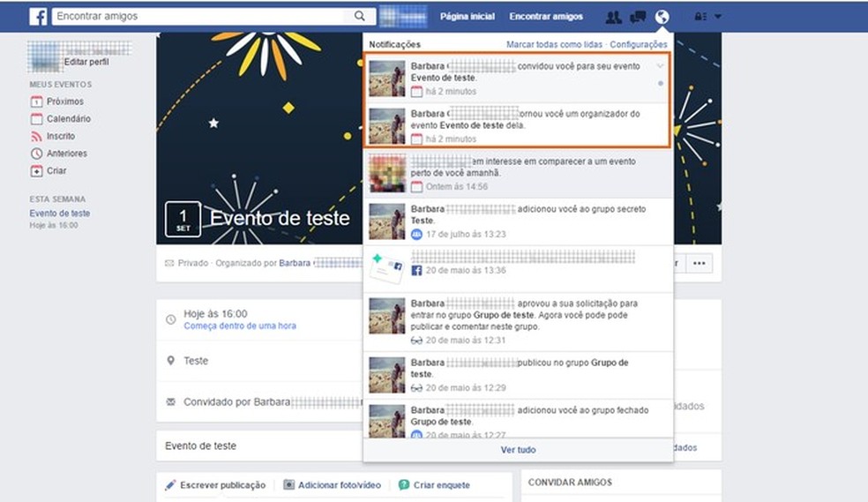Open notification: convidou você para seu evento
This screenshot has height=502, width=868.
[517, 79]
